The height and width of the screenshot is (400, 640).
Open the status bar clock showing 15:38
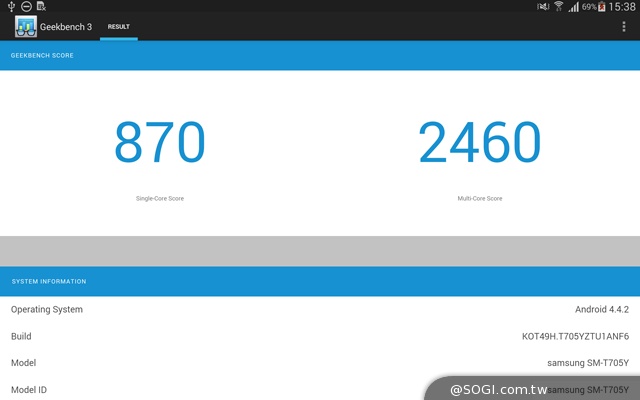pos(625,7)
